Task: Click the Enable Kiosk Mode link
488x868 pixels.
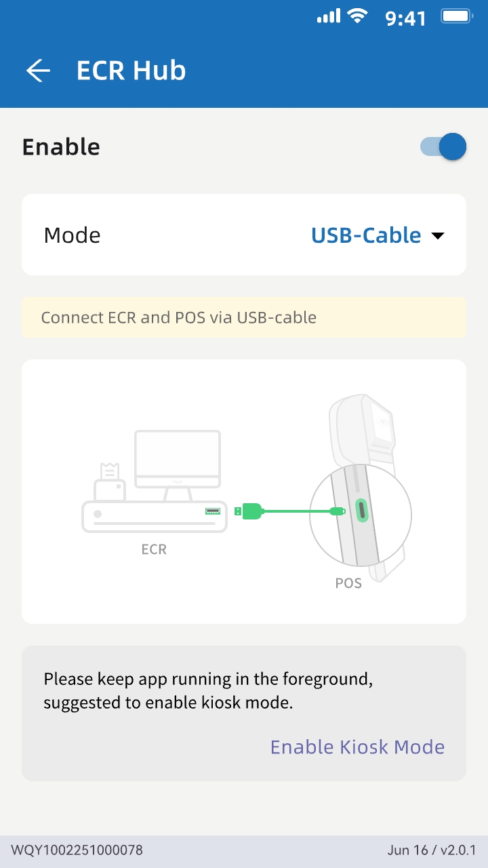Action: pyautogui.click(x=357, y=747)
